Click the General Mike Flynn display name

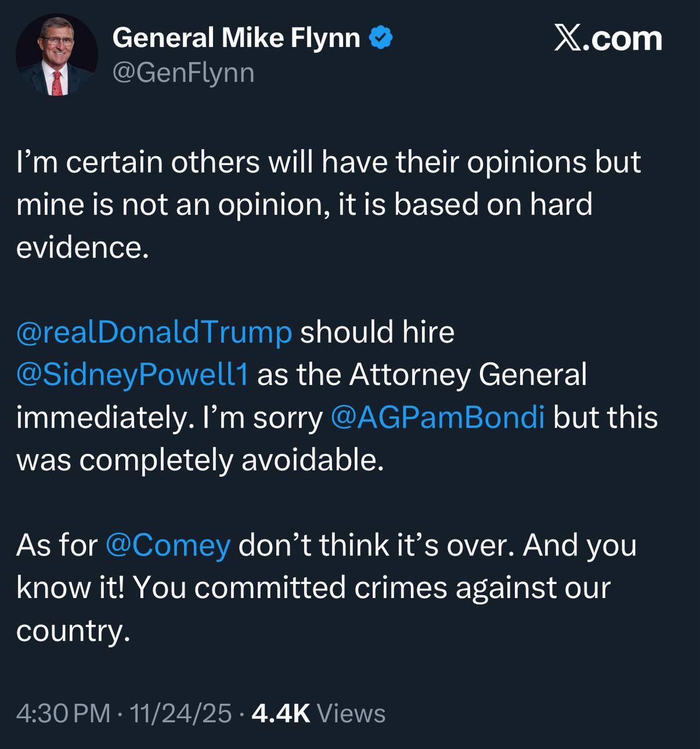tap(236, 39)
